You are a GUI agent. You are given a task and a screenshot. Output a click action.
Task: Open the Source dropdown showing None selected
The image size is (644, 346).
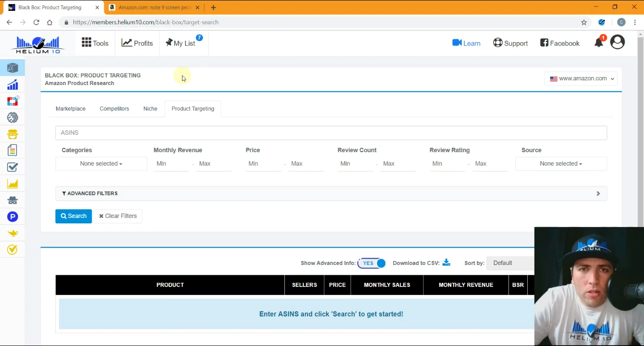(x=561, y=164)
